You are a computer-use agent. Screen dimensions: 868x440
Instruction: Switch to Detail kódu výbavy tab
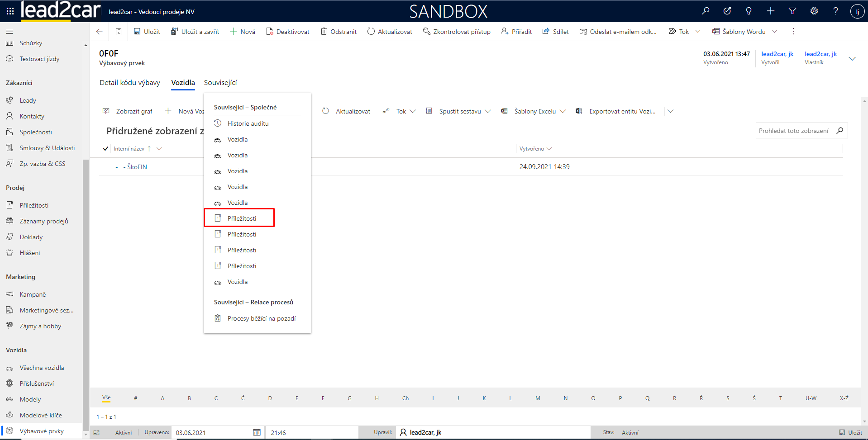130,82
